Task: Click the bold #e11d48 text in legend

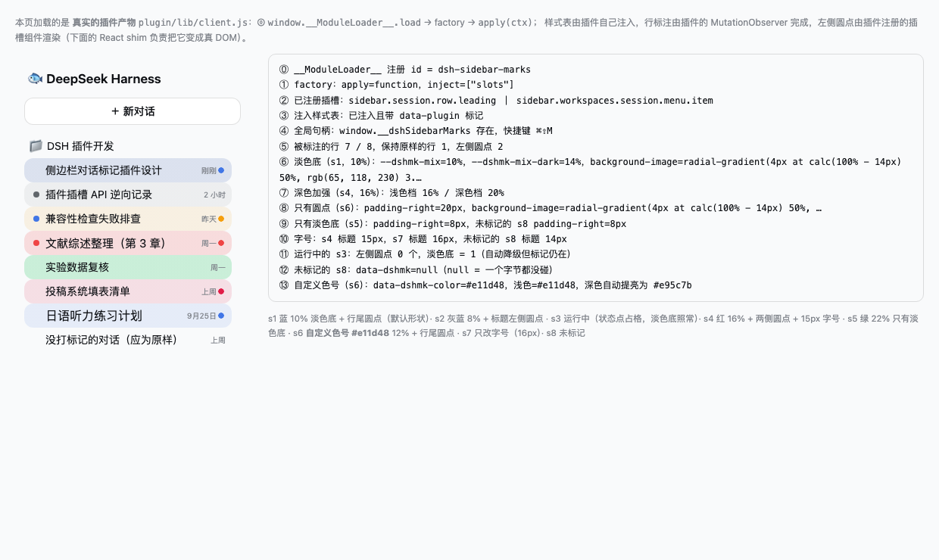Action: pyautogui.click(x=370, y=333)
